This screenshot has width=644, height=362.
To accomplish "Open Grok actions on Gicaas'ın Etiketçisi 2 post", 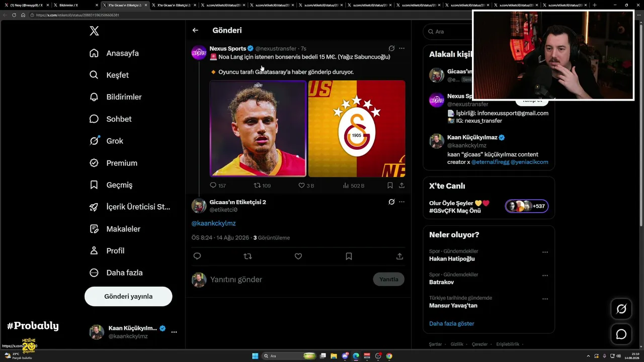I will coord(391,202).
